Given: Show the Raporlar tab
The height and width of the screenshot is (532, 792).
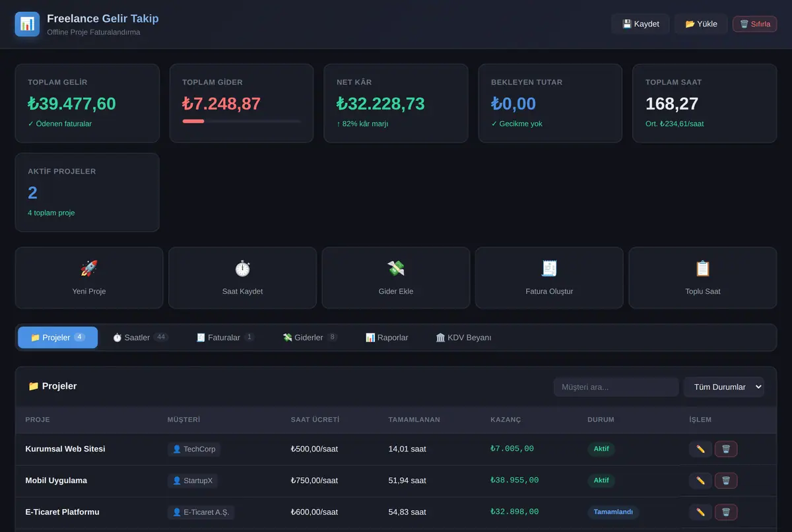Looking at the screenshot, I should (387, 337).
